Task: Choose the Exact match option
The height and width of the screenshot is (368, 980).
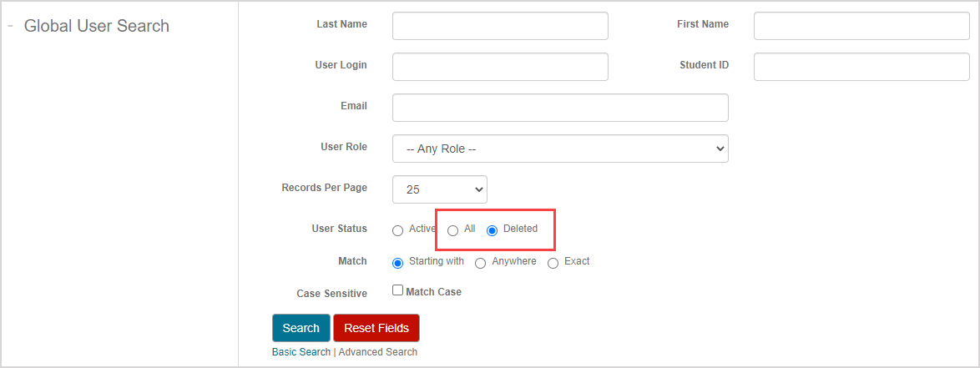Action: 553,264
